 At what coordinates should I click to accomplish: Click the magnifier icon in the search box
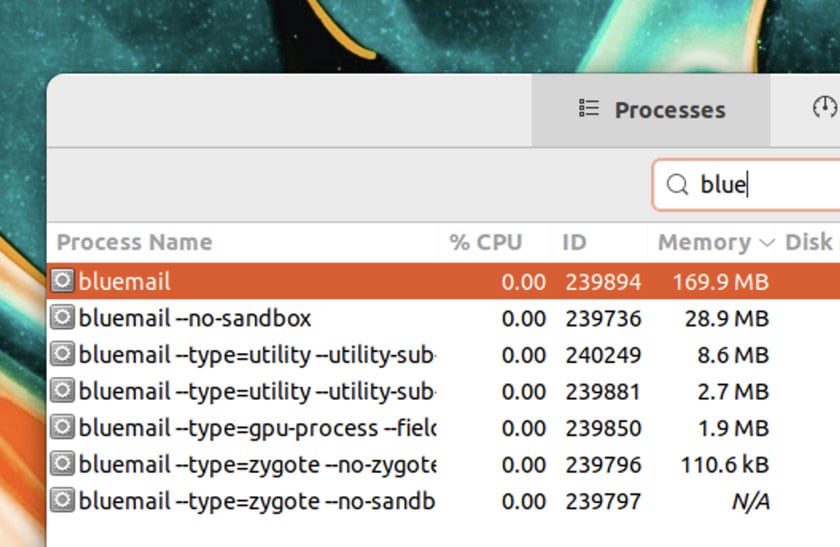click(x=677, y=184)
